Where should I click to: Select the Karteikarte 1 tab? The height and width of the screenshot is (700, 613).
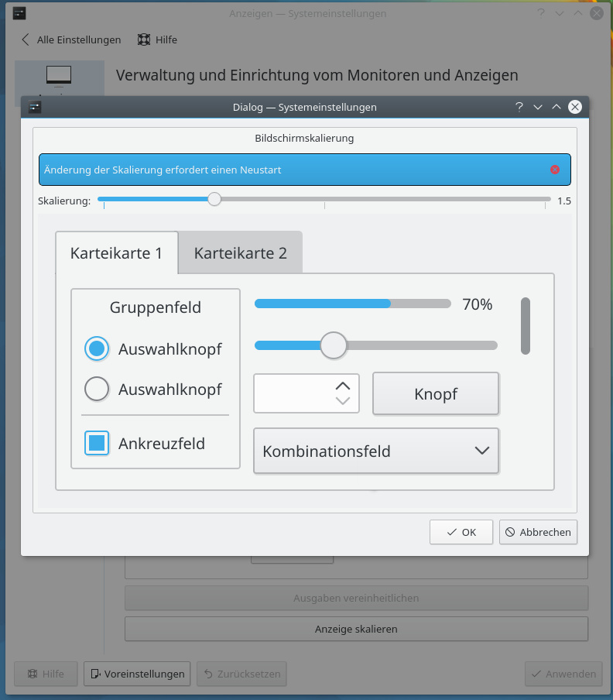(116, 253)
